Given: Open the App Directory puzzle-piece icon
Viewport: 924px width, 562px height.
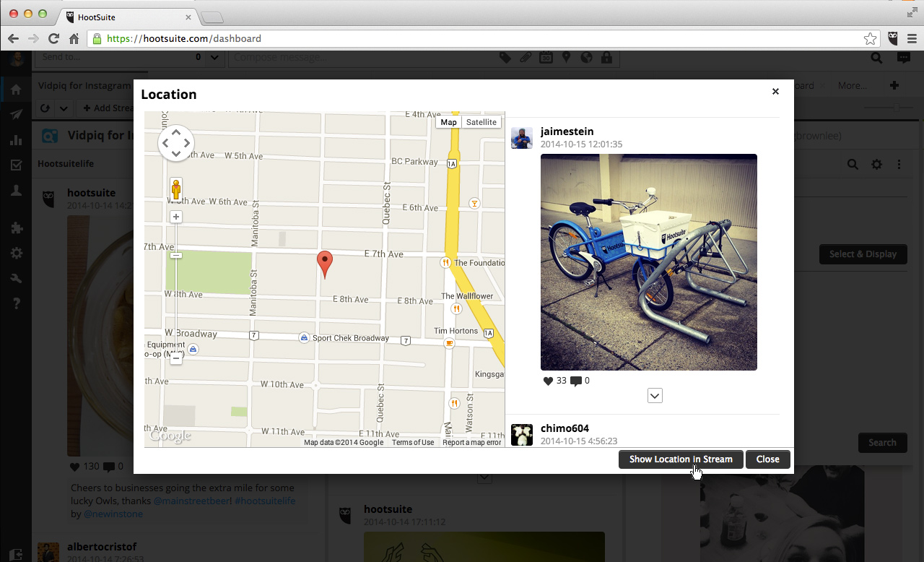Looking at the screenshot, I should (x=16, y=228).
